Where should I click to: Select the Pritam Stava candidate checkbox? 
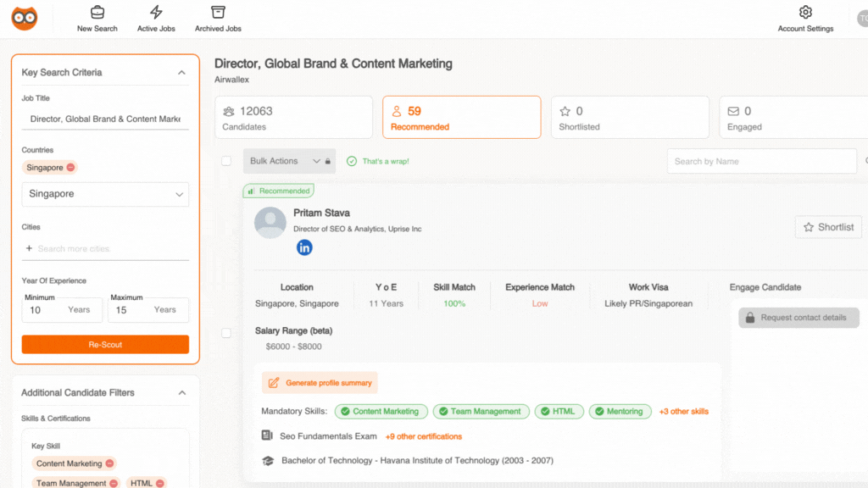click(226, 333)
